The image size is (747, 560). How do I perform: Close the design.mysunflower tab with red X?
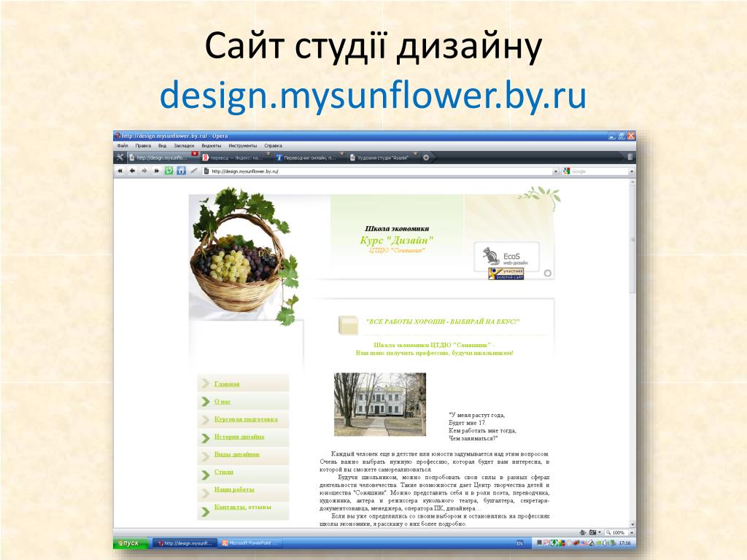click(194, 154)
